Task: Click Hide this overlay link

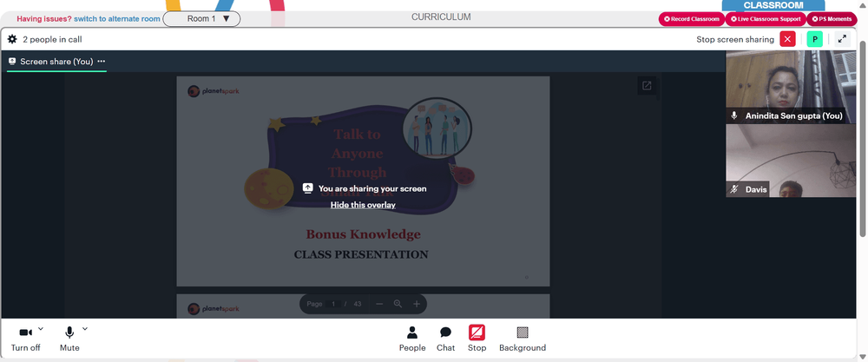Action: (x=363, y=205)
